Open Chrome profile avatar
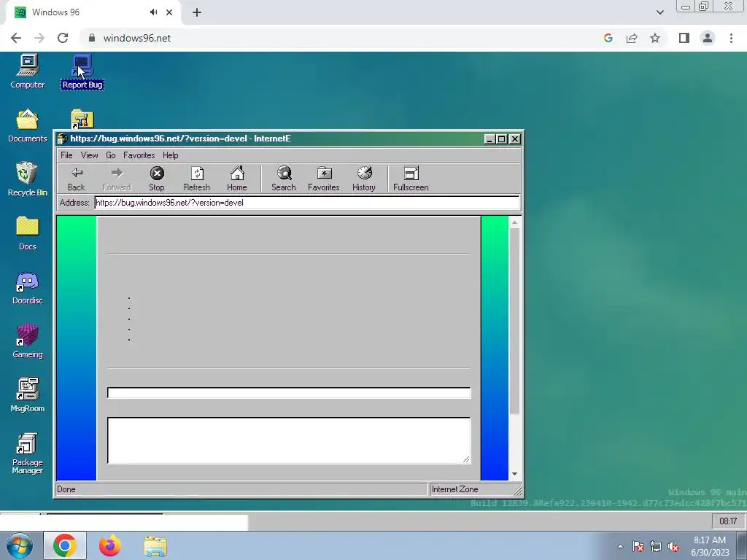The width and height of the screenshot is (747, 560). pyautogui.click(x=708, y=38)
